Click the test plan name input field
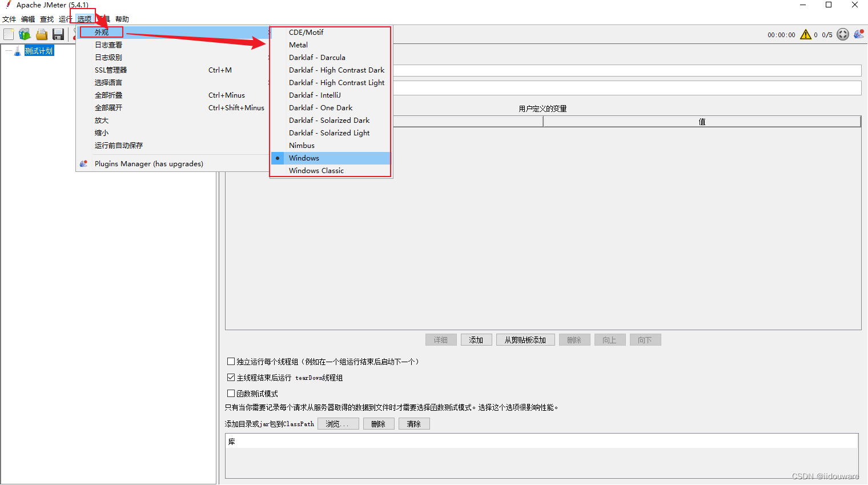 [627, 70]
